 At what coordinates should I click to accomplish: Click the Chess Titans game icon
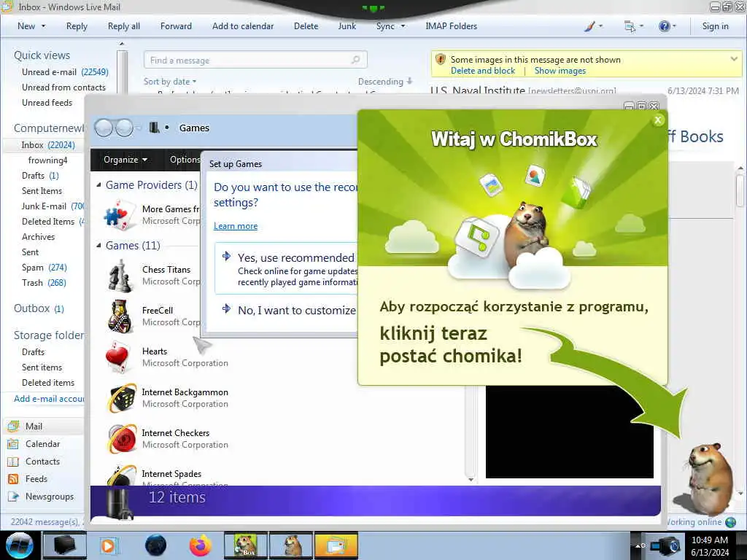coord(120,275)
